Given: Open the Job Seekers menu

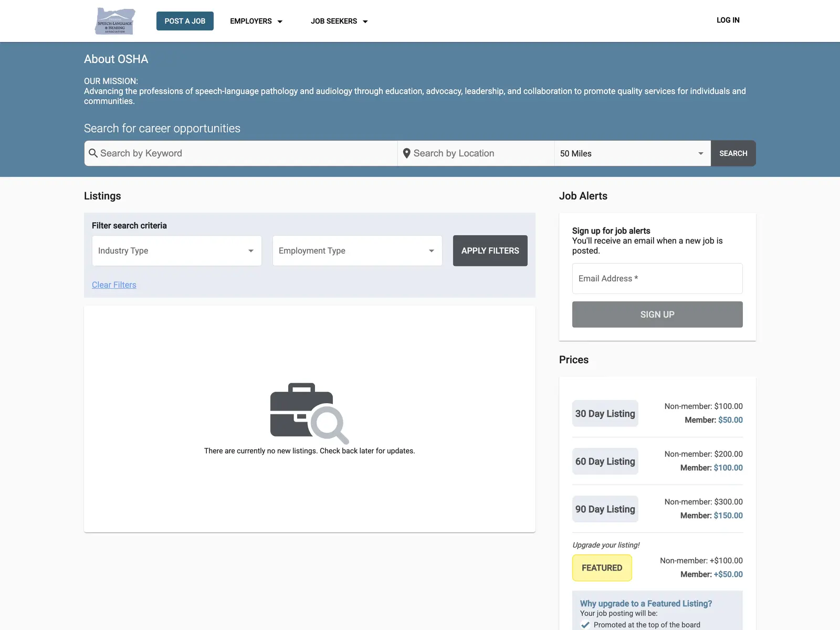Looking at the screenshot, I should (x=339, y=21).
